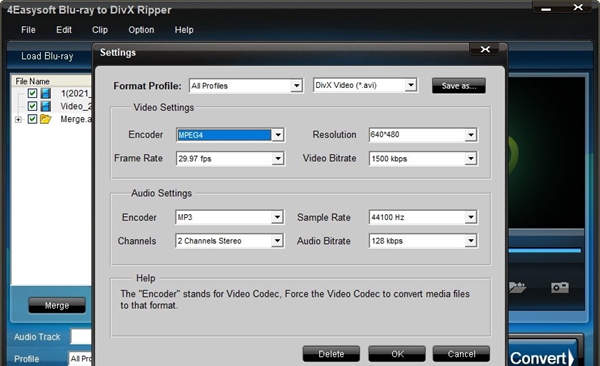
Task: Click Cancel in Settings dialog
Action: 461,354
